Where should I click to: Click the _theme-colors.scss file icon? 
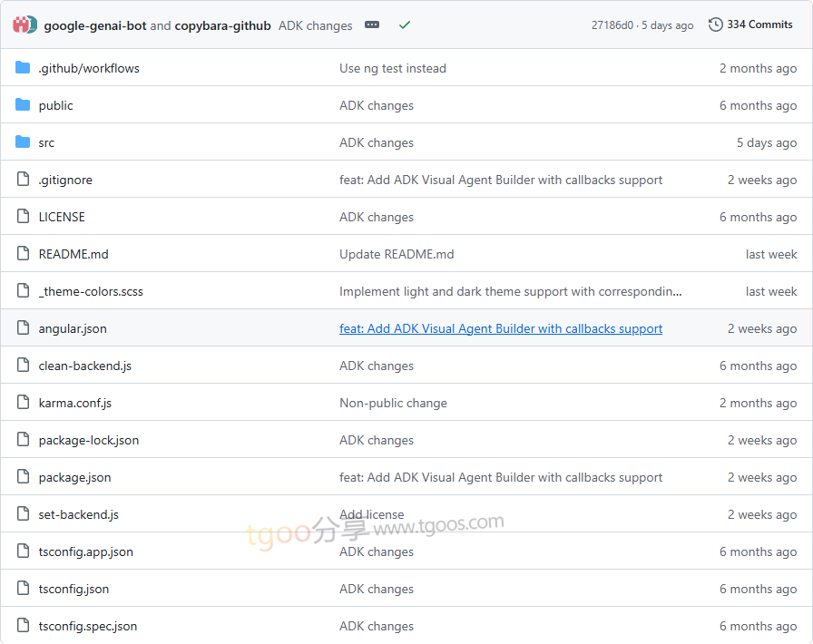pyautogui.click(x=23, y=291)
